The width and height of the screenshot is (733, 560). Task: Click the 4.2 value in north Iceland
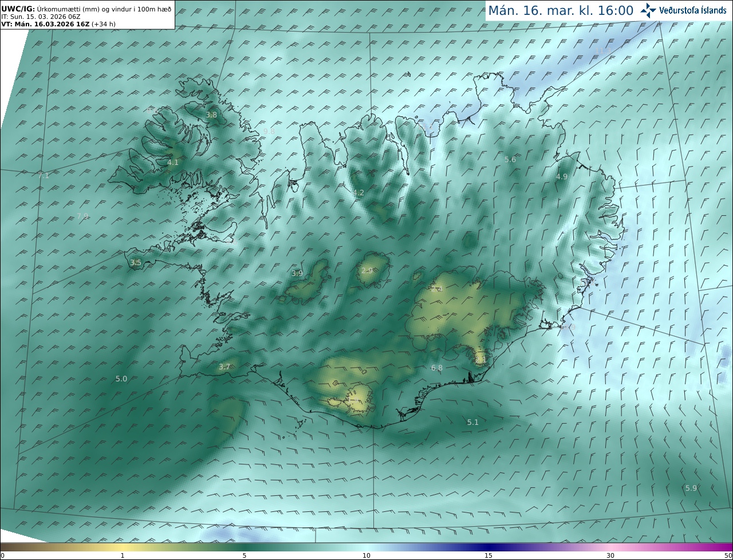point(358,193)
